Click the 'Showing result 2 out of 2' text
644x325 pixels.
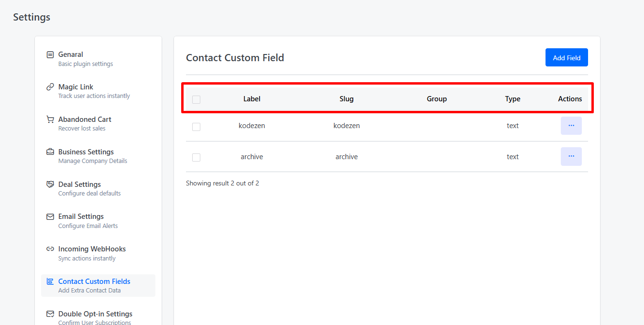(222, 183)
